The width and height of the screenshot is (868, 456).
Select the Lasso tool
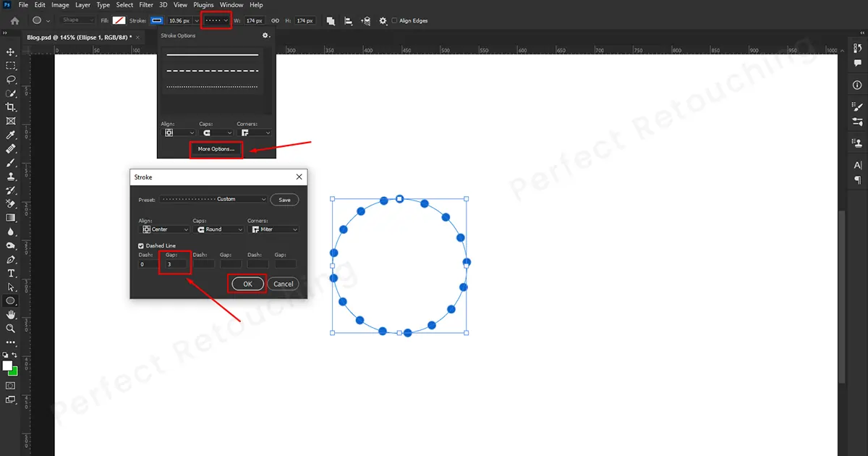point(11,80)
